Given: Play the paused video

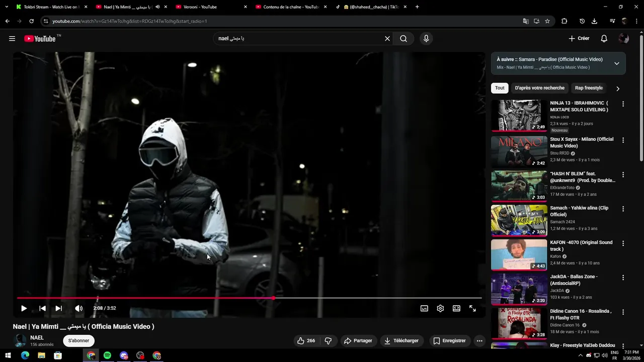Looking at the screenshot, I should tap(24, 308).
